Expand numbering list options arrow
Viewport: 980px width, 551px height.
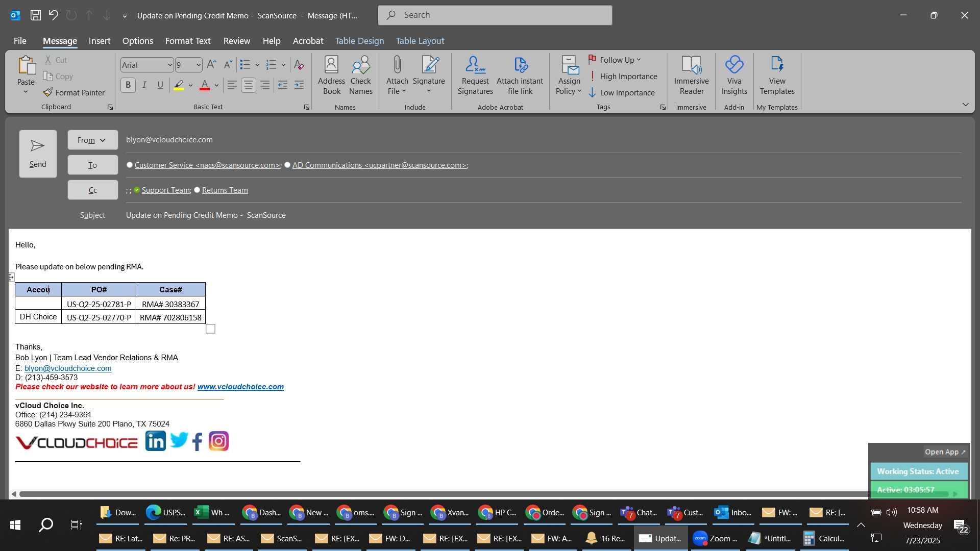283,65
